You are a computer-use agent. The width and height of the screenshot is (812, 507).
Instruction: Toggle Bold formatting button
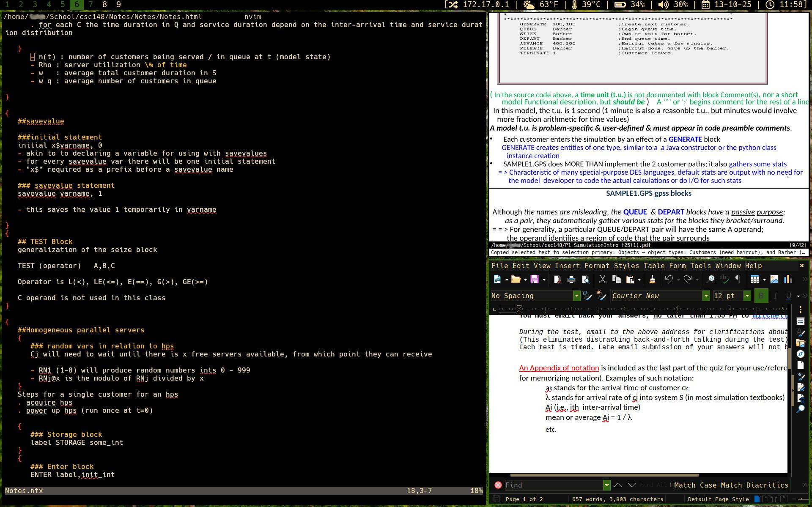[761, 296]
